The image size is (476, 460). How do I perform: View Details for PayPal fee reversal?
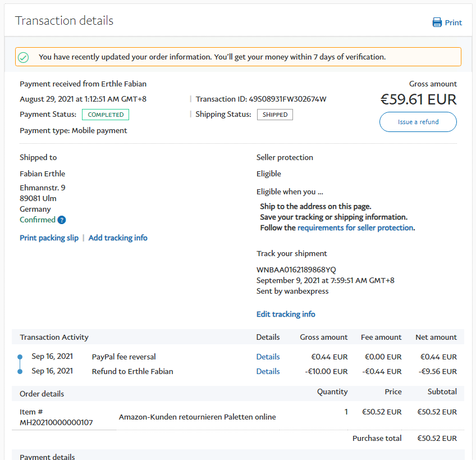coord(268,357)
